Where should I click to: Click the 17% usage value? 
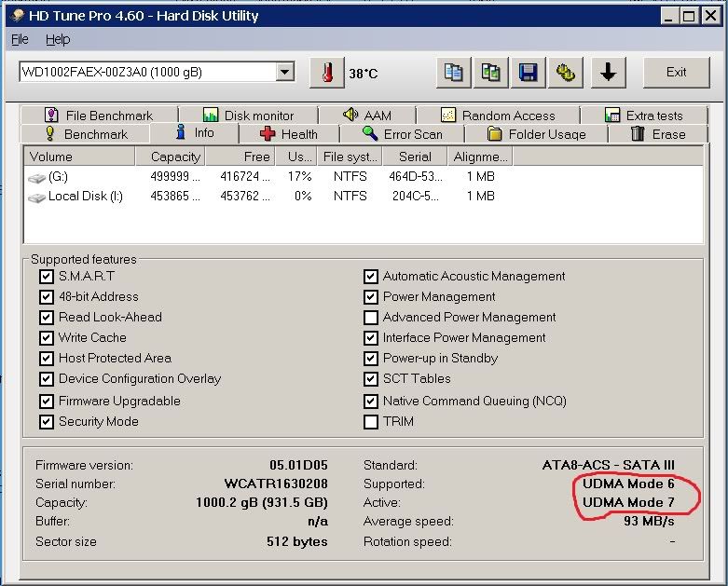(299, 177)
